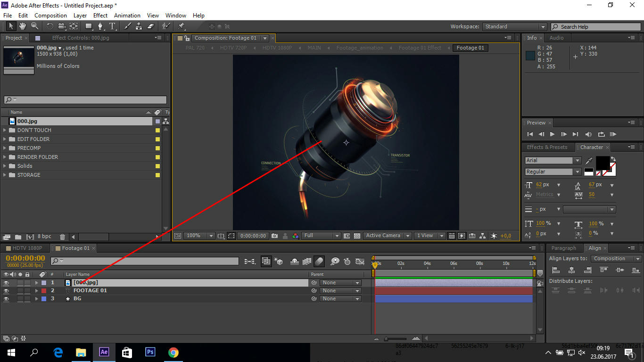Select the Clone Stamp tool

point(139,26)
